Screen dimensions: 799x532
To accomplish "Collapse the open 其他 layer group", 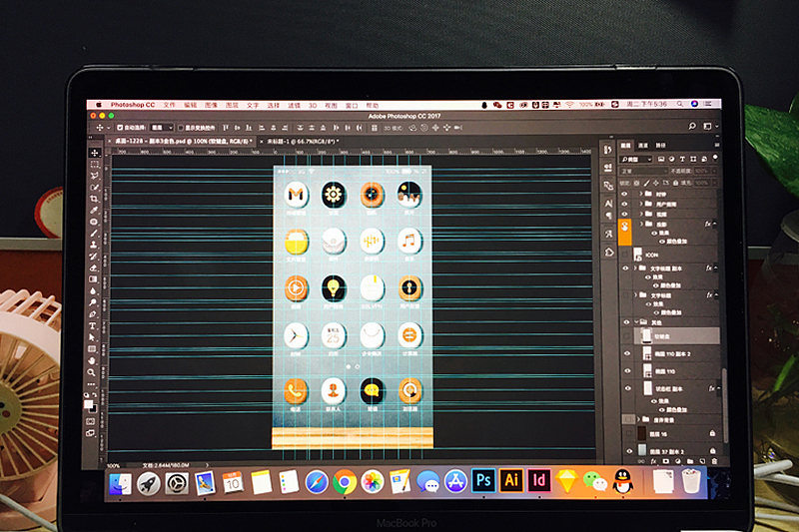I will 636,321.
